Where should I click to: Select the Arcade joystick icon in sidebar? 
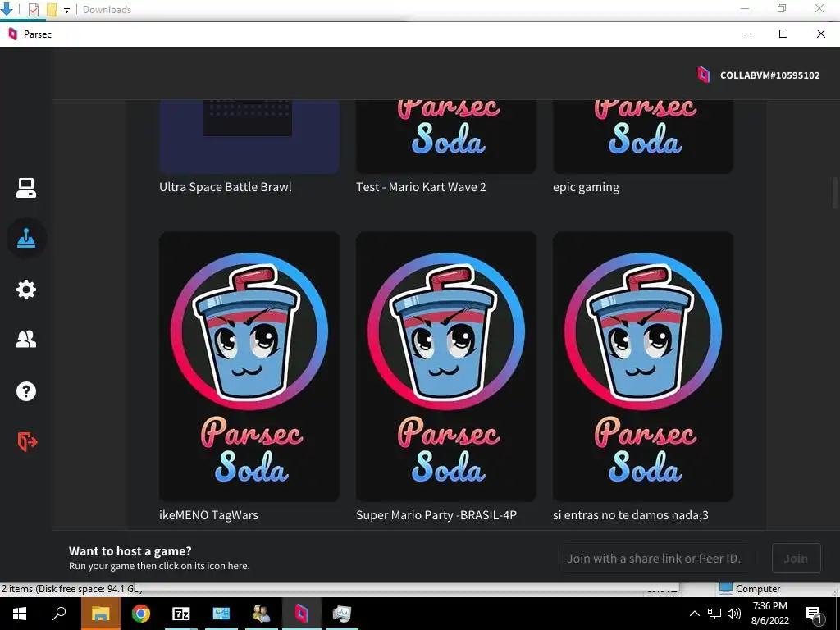26,238
